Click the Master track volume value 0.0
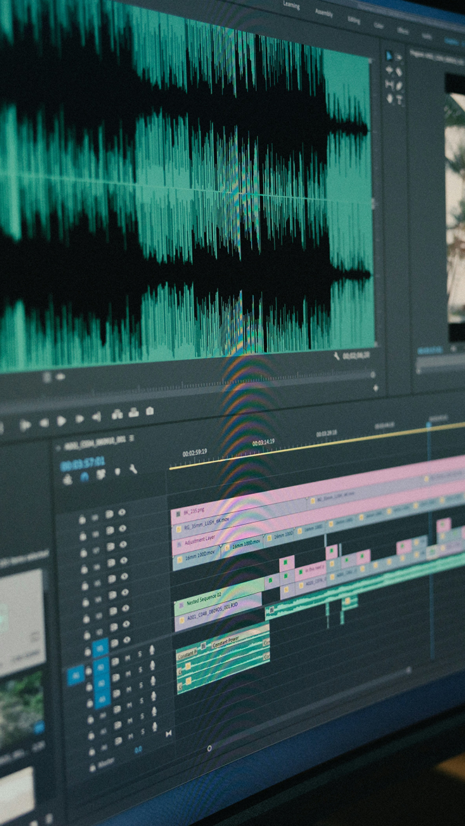The image size is (465, 826). click(x=138, y=750)
